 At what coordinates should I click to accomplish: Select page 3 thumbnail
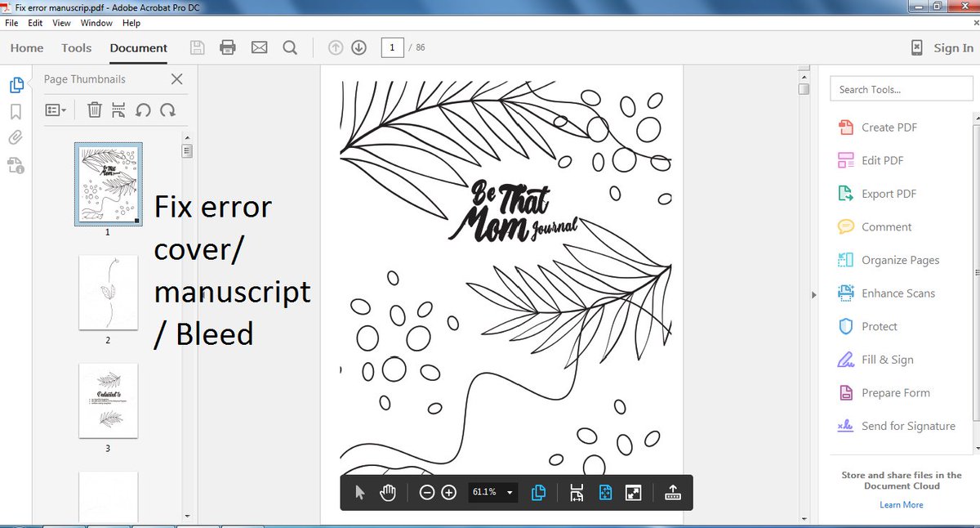pos(108,400)
